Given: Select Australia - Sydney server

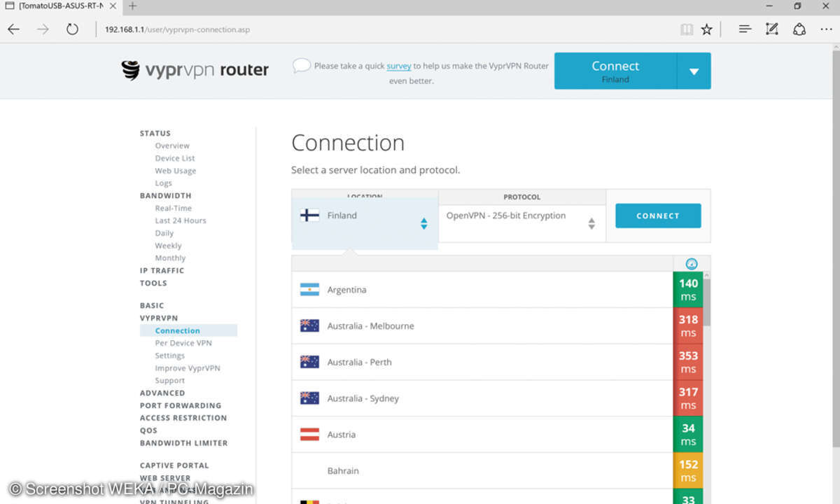Looking at the screenshot, I should tap(482, 398).
